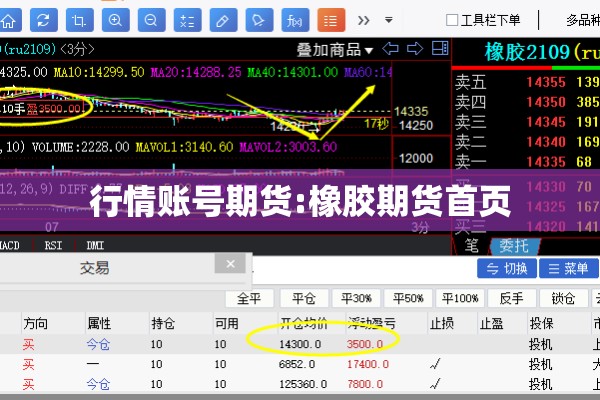Select the crop tool icon
600x400 pixels.
(x=80, y=20)
